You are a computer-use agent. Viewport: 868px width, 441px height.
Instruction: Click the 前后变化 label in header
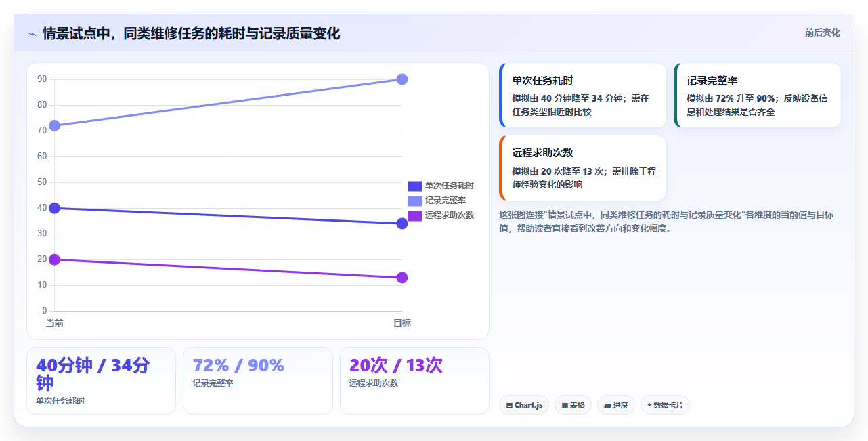pyautogui.click(x=822, y=33)
